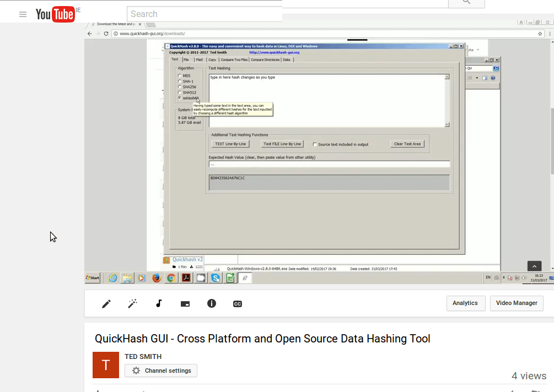Screen dimensions: 554x392
Task: Click the End screen annotations icon
Action: click(185, 303)
